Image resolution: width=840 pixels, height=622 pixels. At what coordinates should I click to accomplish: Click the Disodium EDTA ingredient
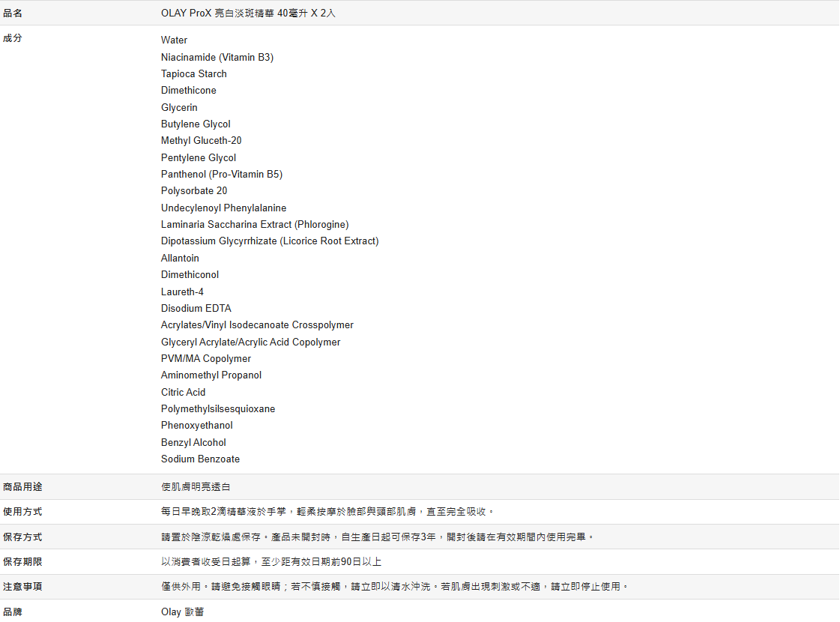[x=196, y=308]
